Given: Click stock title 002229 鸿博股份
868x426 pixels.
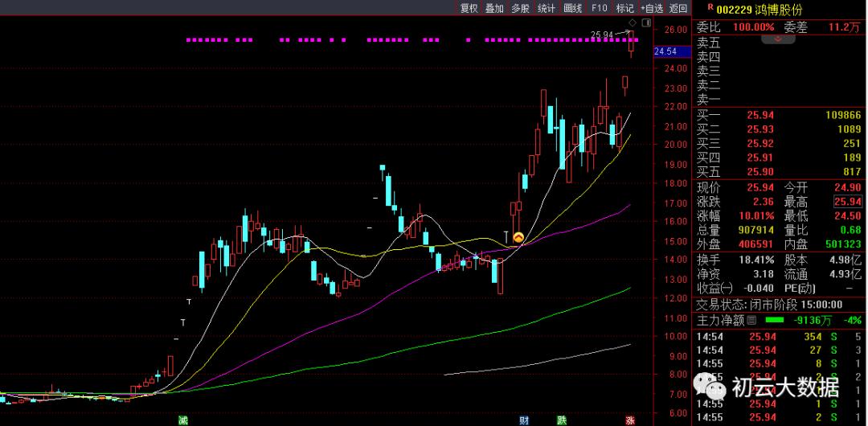Looking at the screenshot, I should (x=759, y=10).
